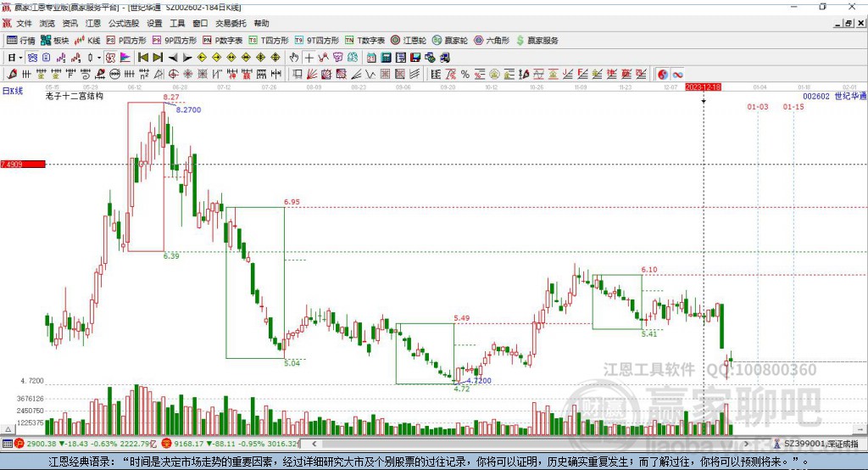The width and height of the screenshot is (868, 470).
Task: Click the infinity loop icon
Action: click(x=677, y=75)
